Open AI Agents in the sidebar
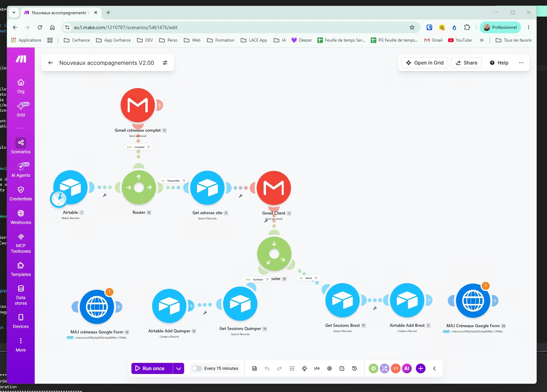 [x=21, y=170]
